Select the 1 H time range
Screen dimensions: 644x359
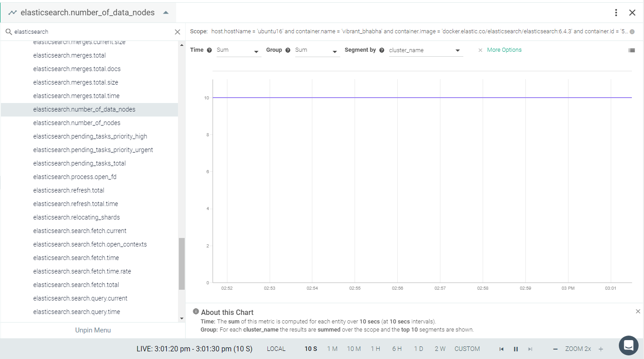click(x=375, y=349)
